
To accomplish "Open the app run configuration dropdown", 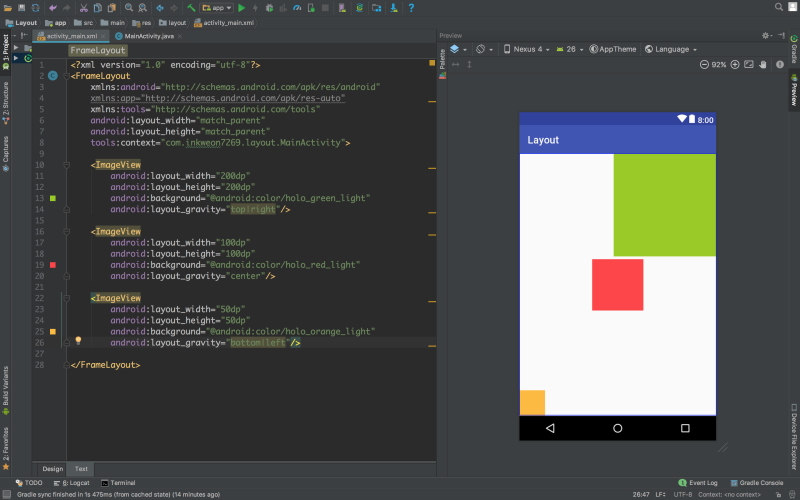I will pyautogui.click(x=215, y=8).
